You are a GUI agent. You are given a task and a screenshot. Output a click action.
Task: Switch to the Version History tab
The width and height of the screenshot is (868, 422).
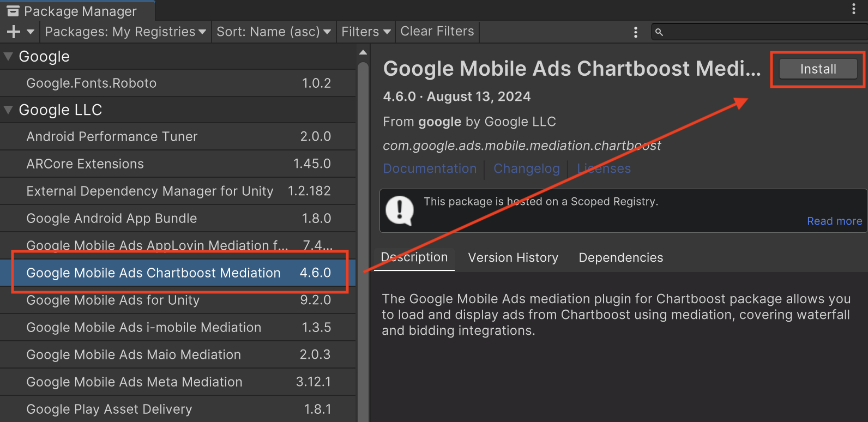coord(513,257)
